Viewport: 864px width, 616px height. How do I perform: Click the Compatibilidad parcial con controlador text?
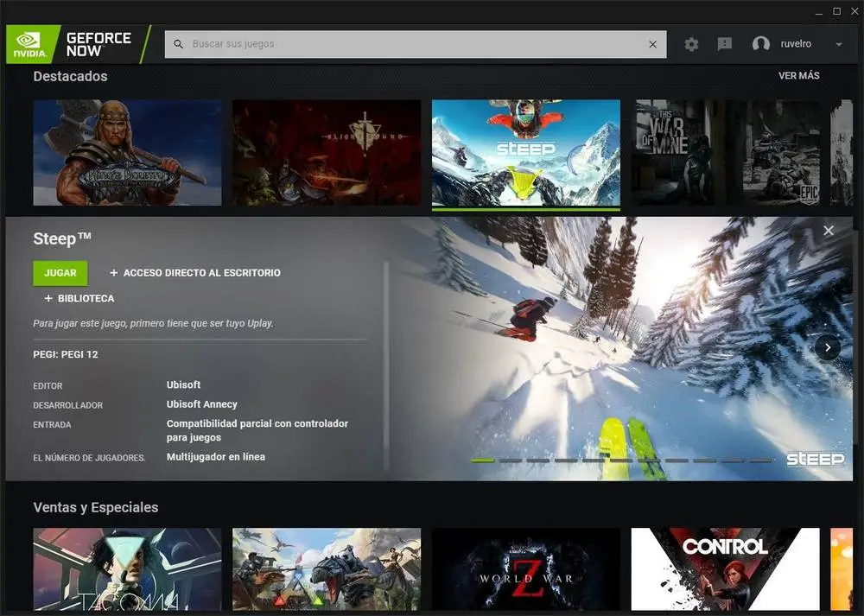coord(257,430)
